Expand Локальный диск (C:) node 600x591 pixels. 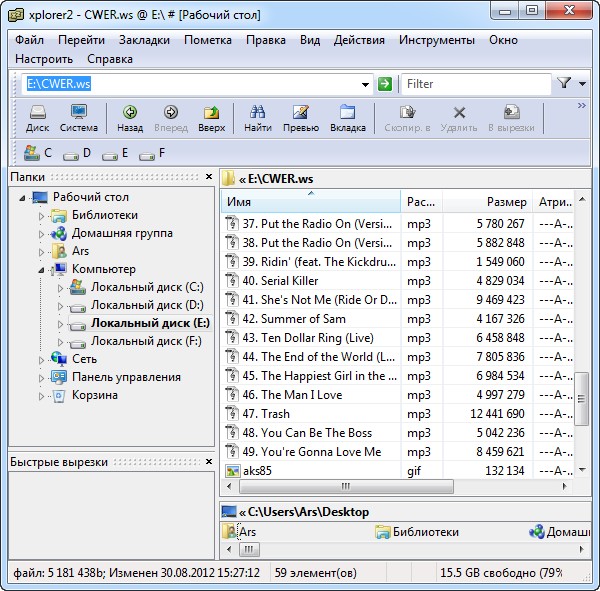60,288
